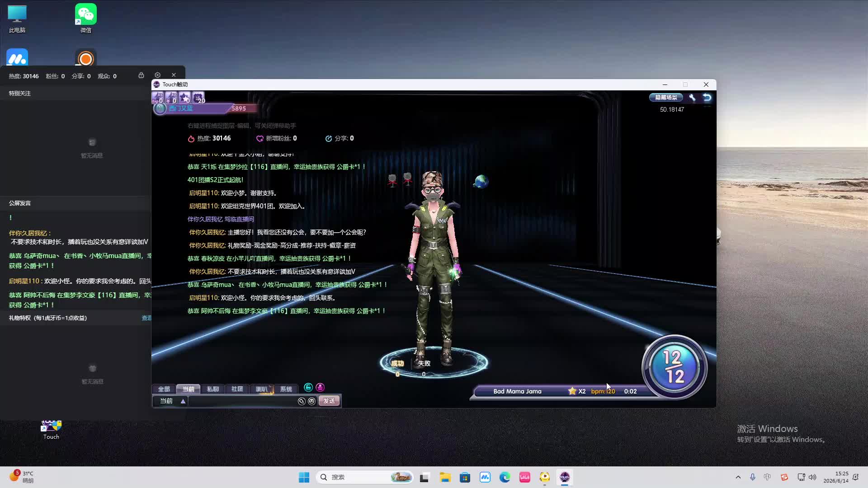Click the 失败 failure counter label
Viewport: 868px width, 488px height.
(424, 363)
